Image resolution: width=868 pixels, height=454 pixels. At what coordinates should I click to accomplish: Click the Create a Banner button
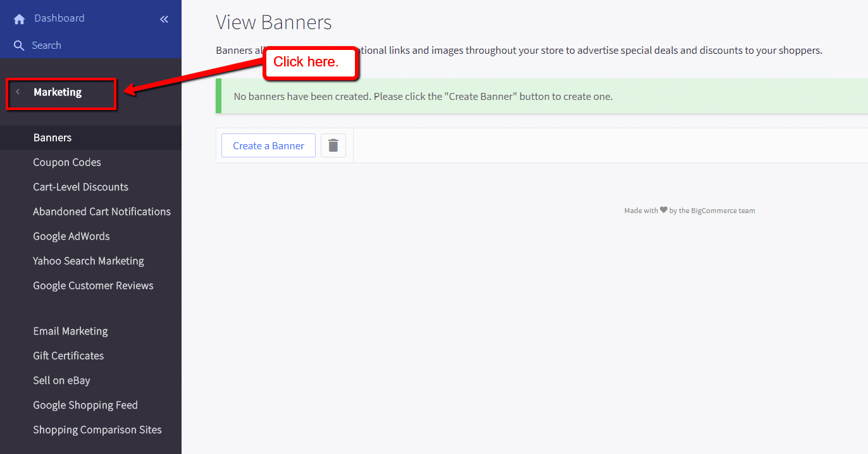[x=268, y=145]
